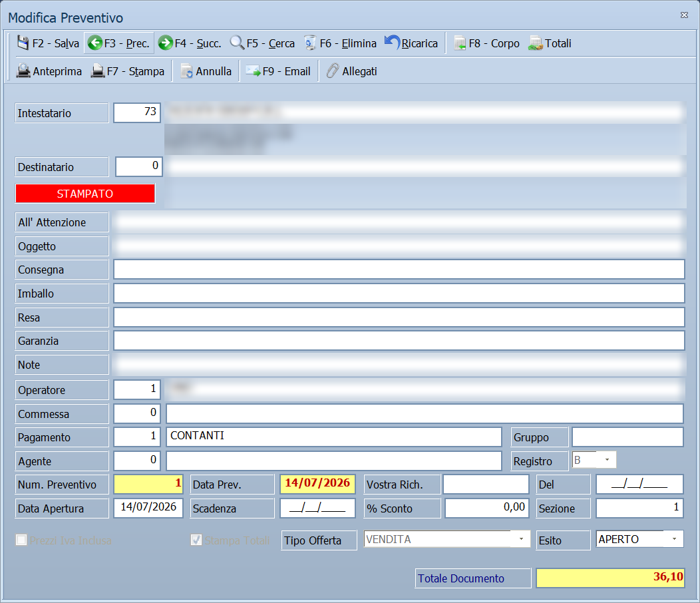Click the Destinatario label button
This screenshot has width=700, height=603.
click(62, 167)
